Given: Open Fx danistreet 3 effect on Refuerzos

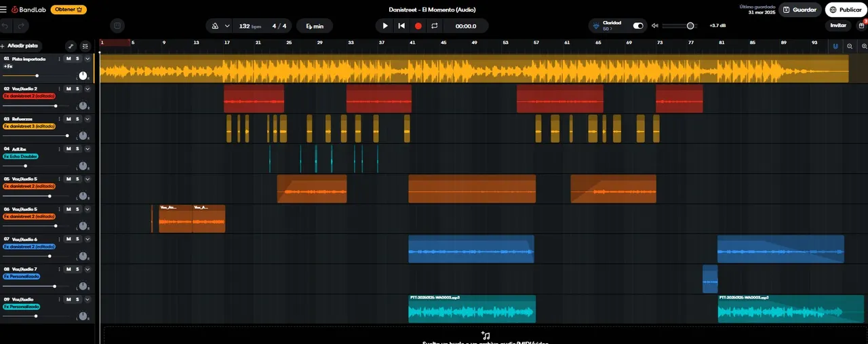Looking at the screenshot, I should point(29,126).
